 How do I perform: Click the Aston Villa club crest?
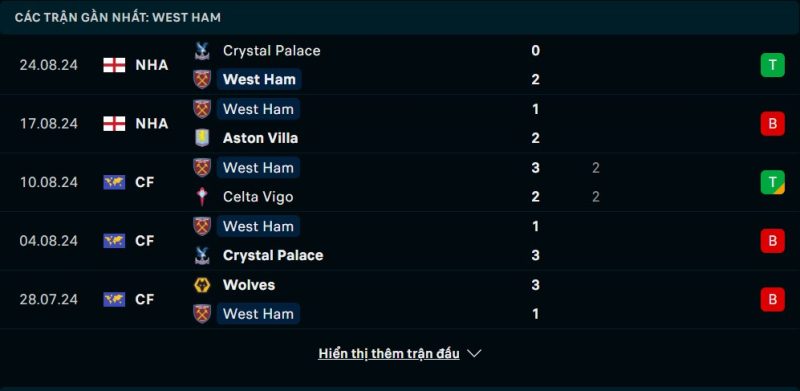[202, 138]
